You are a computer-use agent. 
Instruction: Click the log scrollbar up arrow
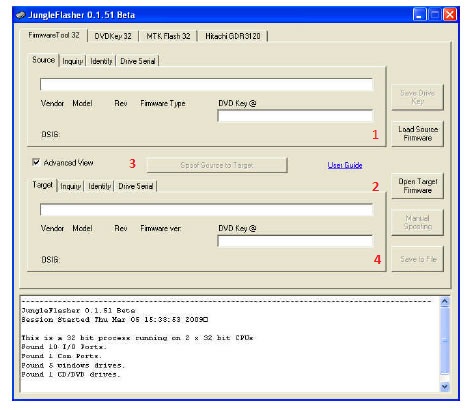click(444, 302)
